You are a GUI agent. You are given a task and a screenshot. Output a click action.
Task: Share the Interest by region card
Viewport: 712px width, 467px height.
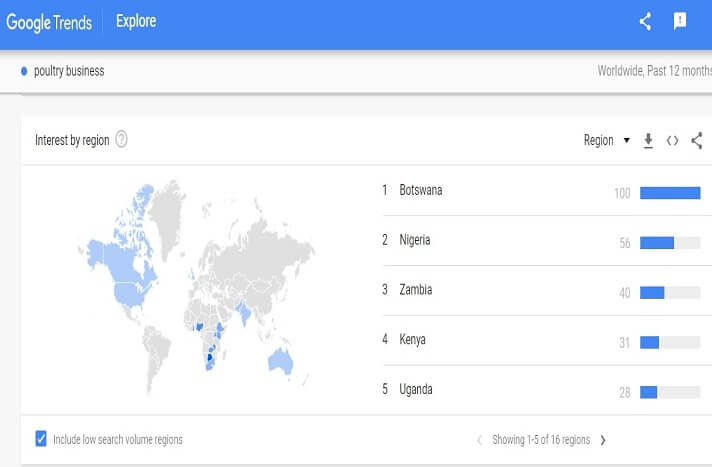tap(696, 141)
